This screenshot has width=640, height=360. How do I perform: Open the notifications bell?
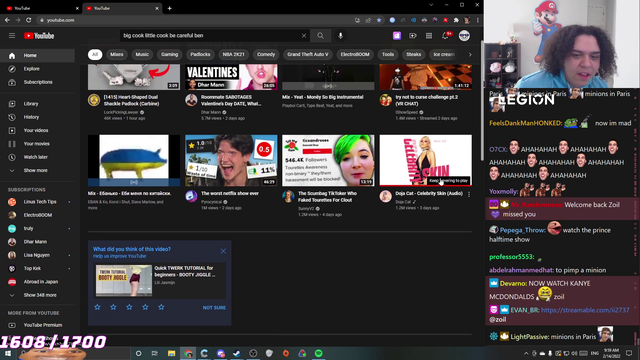point(445,36)
